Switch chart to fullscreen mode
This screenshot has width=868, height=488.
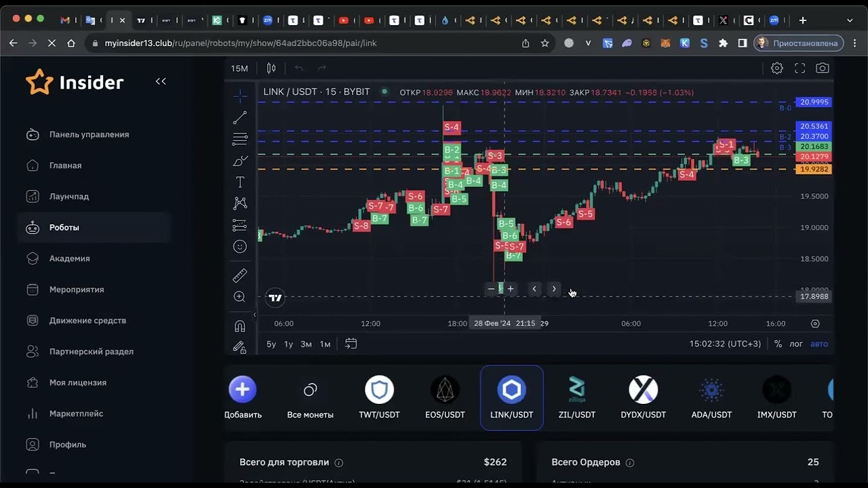800,68
